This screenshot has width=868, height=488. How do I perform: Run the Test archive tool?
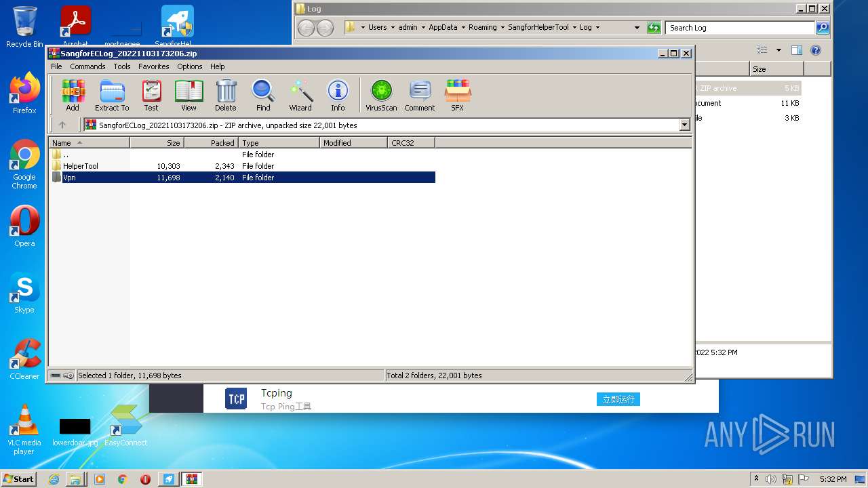pos(151,95)
